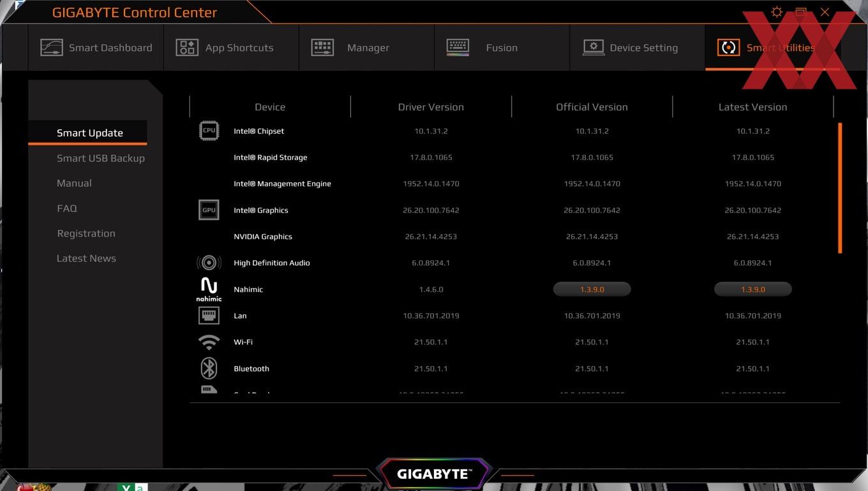Click the Device column header
Screen dimensions: 868x491
click(270, 107)
